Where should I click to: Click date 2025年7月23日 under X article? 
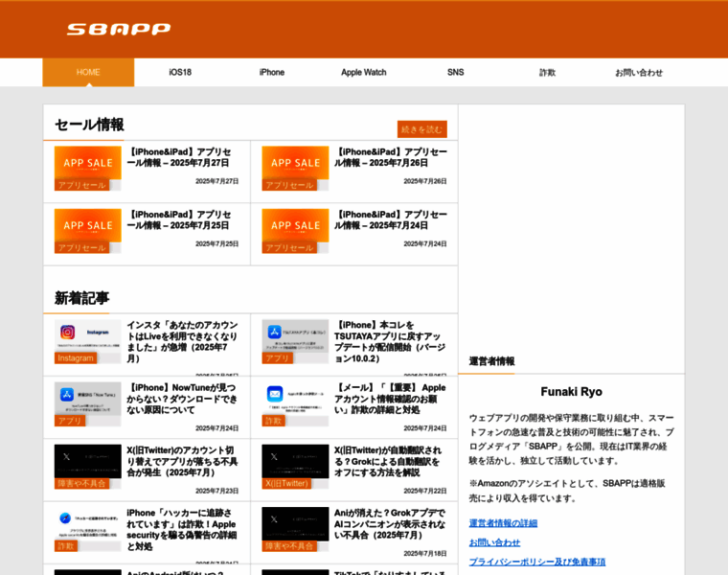216,491
